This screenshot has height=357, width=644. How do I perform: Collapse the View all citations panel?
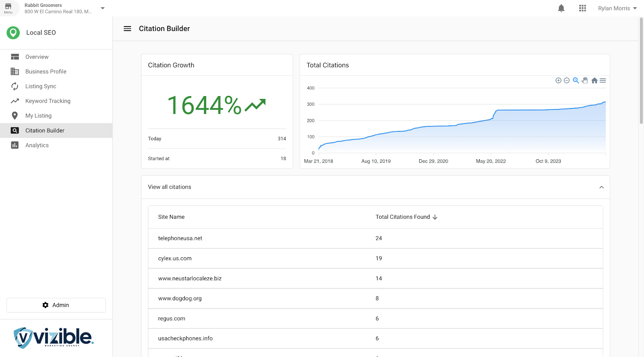pos(601,187)
